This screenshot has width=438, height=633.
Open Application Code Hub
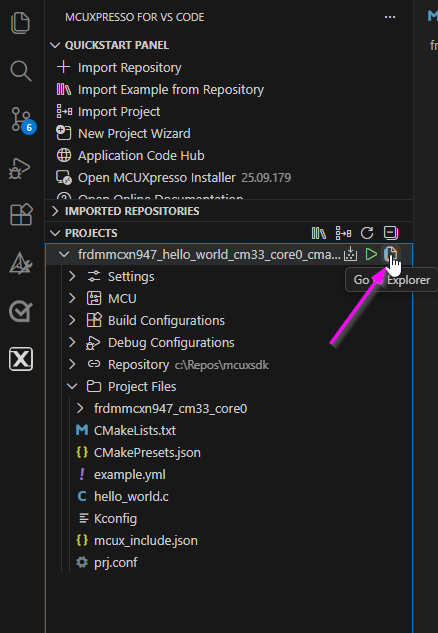[x=141, y=155]
